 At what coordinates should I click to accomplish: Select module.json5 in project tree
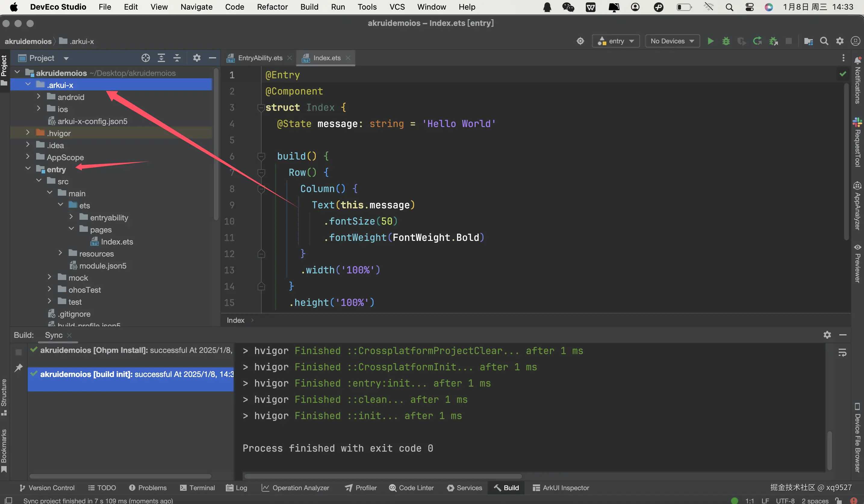point(103,266)
